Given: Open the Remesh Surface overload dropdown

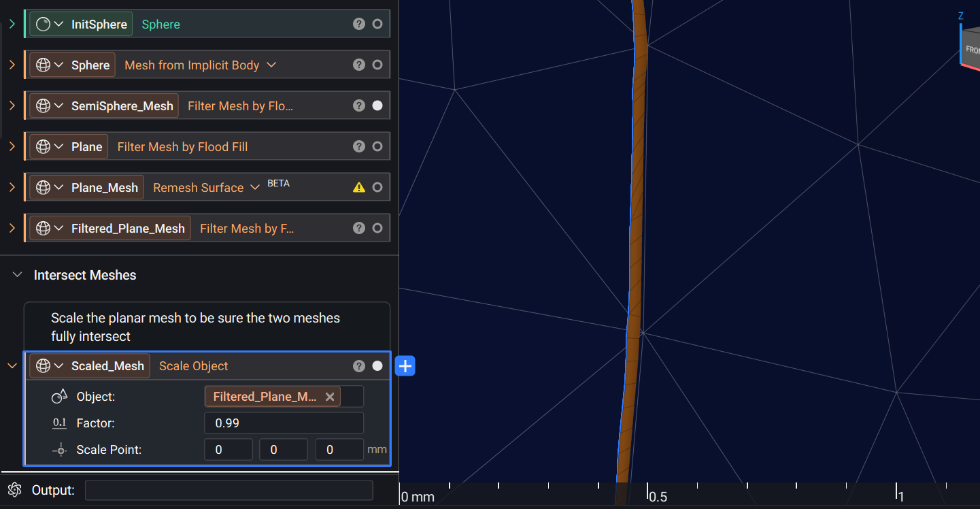Looking at the screenshot, I should point(255,187).
